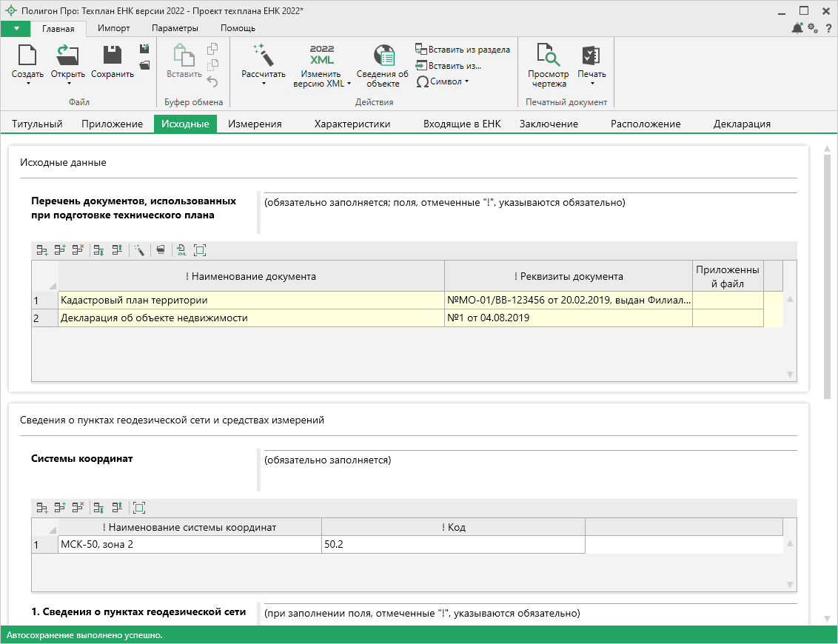Click the Сохранить floppy disk icon
Image resolution: width=838 pixels, height=644 pixels.
pos(113,57)
